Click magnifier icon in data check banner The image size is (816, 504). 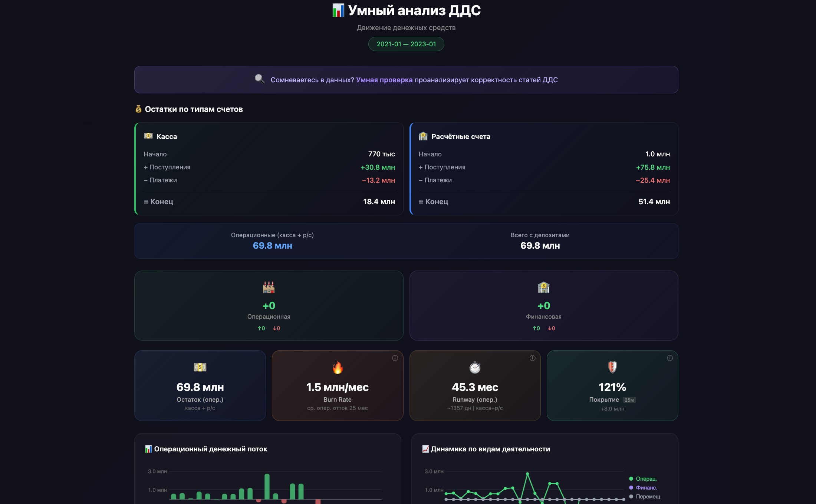click(x=260, y=79)
